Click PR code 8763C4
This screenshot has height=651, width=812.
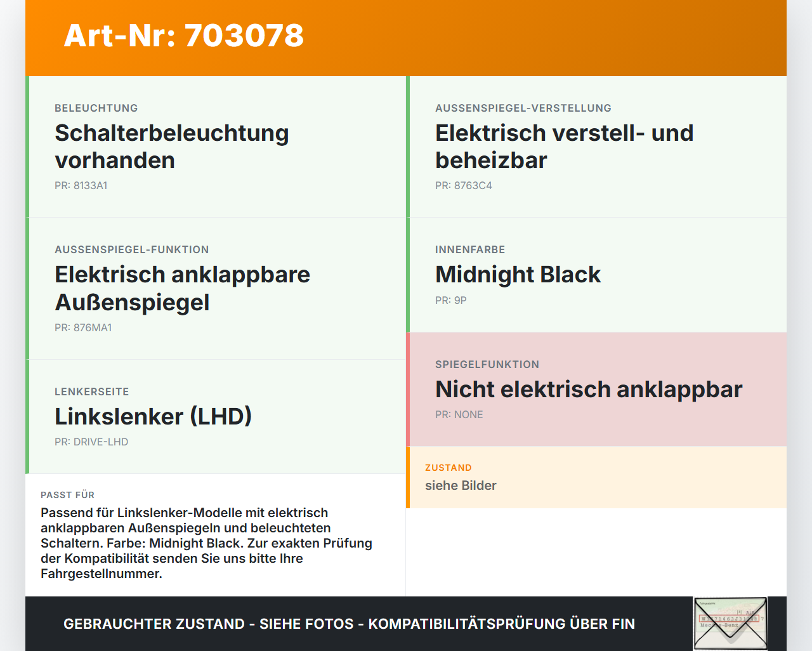[x=464, y=185]
